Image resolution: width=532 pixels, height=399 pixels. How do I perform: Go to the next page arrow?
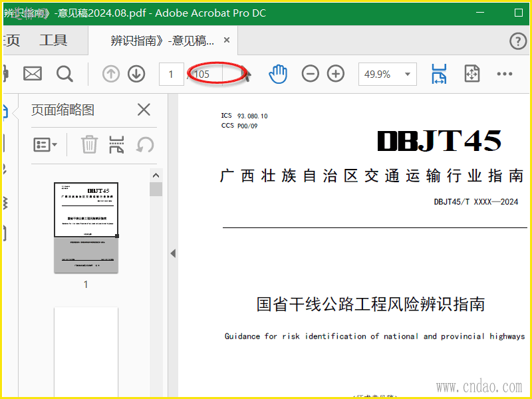[136, 74]
